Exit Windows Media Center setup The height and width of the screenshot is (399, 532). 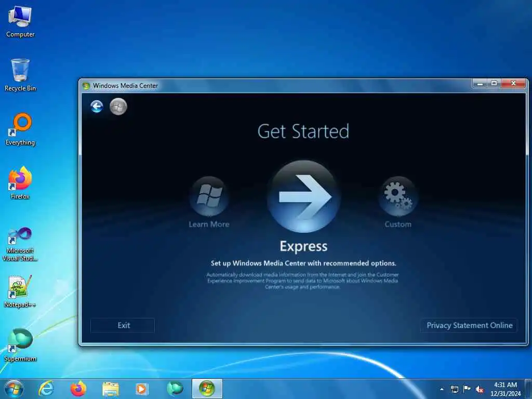pyautogui.click(x=123, y=325)
